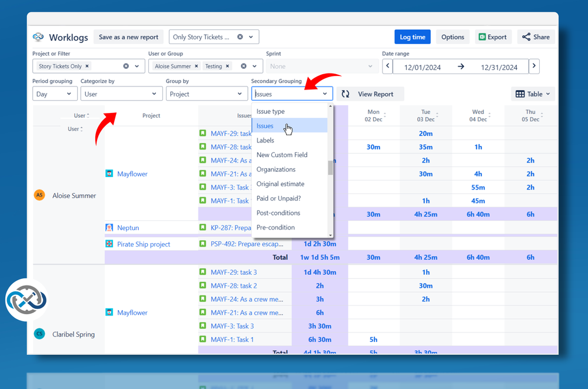Select Original estimate option
588x389 pixels.
point(290,184)
